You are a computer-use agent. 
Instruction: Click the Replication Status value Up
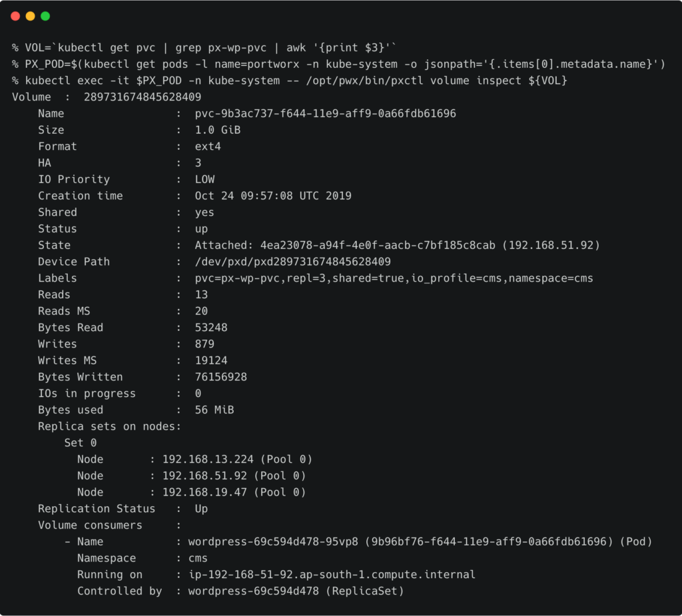(201, 509)
